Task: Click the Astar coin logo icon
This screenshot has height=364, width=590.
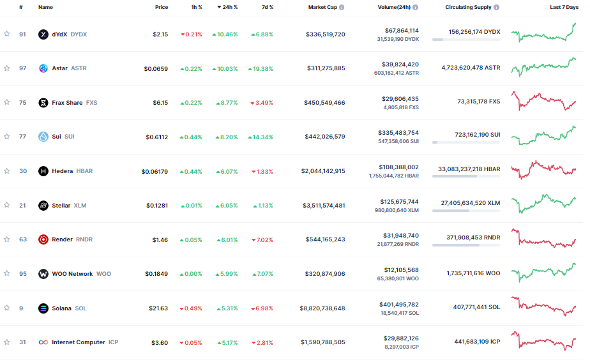Action: pyautogui.click(x=43, y=68)
